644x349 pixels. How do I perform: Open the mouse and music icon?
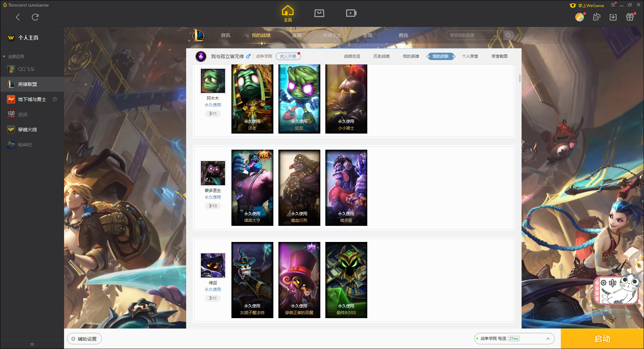pyautogui.click(x=596, y=17)
